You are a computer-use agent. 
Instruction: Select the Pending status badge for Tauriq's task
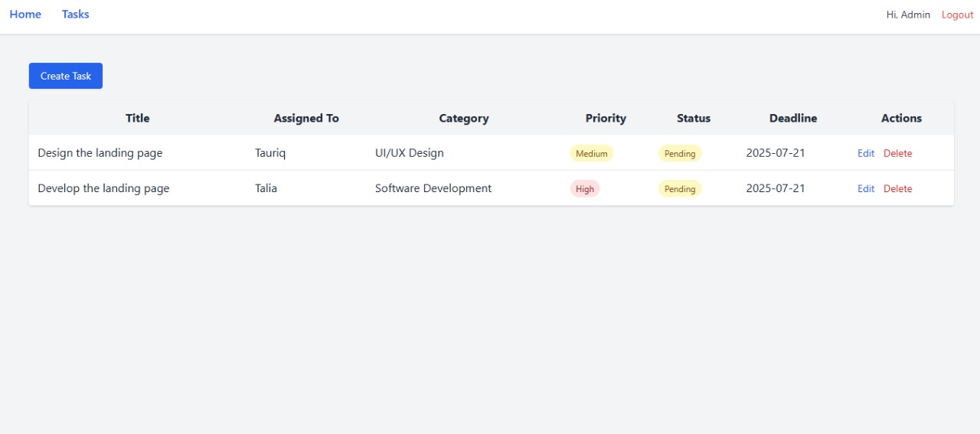pyautogui.click(x=679, y=153)
